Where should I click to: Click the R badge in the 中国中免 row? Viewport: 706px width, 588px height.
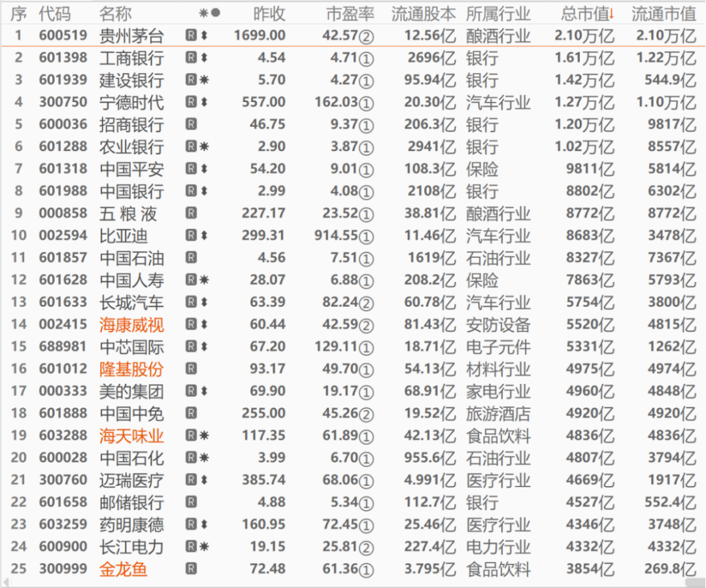(x=192, y=413)
